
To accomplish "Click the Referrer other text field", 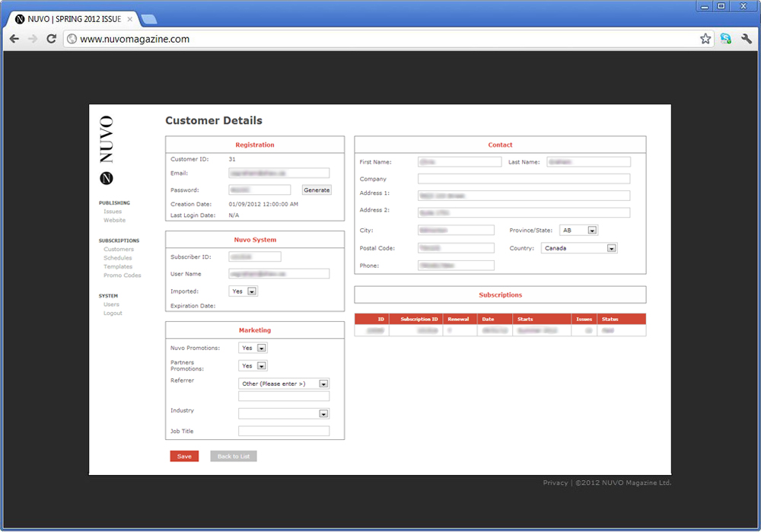I will tap(284, 396).
